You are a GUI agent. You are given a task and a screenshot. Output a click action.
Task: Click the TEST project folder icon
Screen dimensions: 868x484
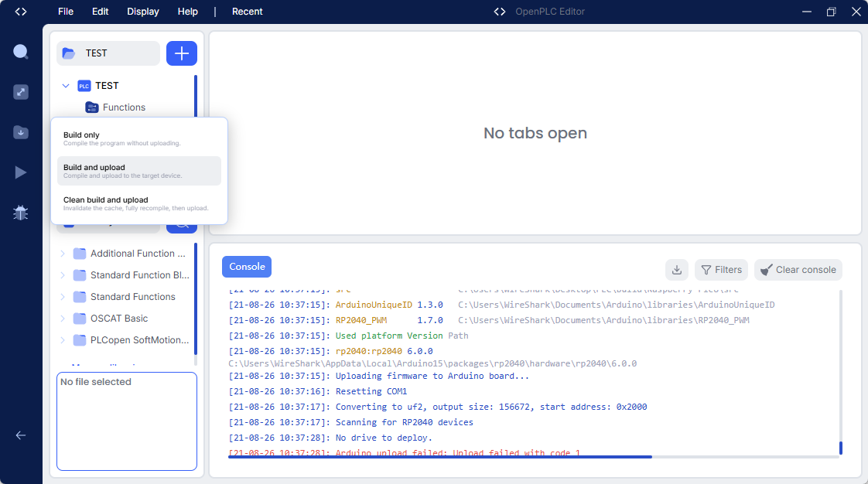pyautogui.click(x=69, y=53)
